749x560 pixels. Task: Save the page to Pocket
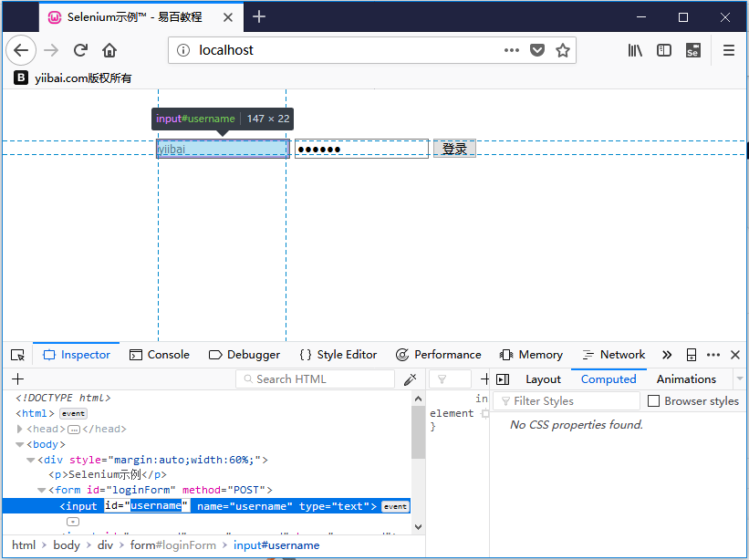[537, 50]
